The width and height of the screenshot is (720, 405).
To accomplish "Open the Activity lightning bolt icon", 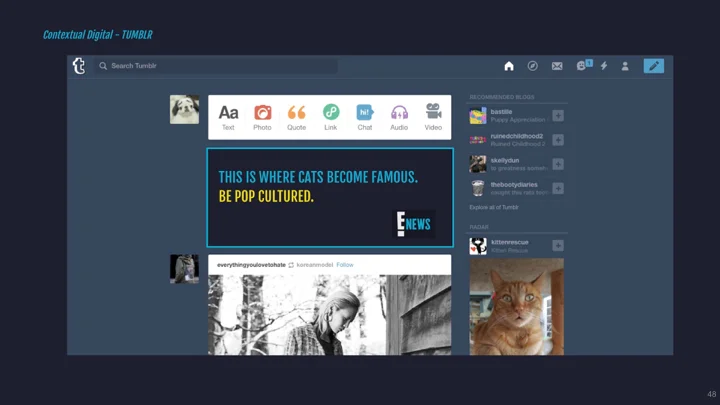I will click(x=604, y=66).
